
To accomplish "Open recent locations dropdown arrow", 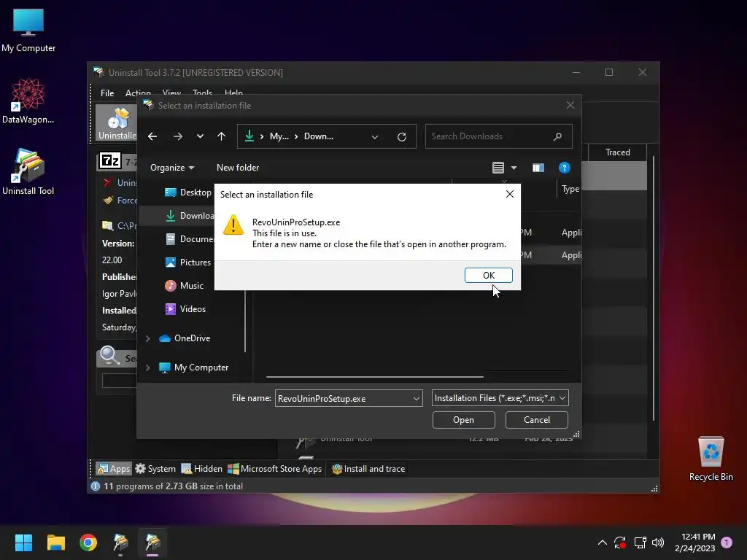I will (x=200, y=136).
